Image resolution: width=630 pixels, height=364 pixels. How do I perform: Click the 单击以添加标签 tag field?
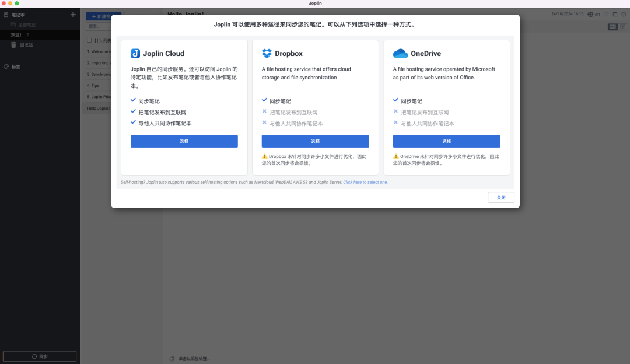point(194,359)
